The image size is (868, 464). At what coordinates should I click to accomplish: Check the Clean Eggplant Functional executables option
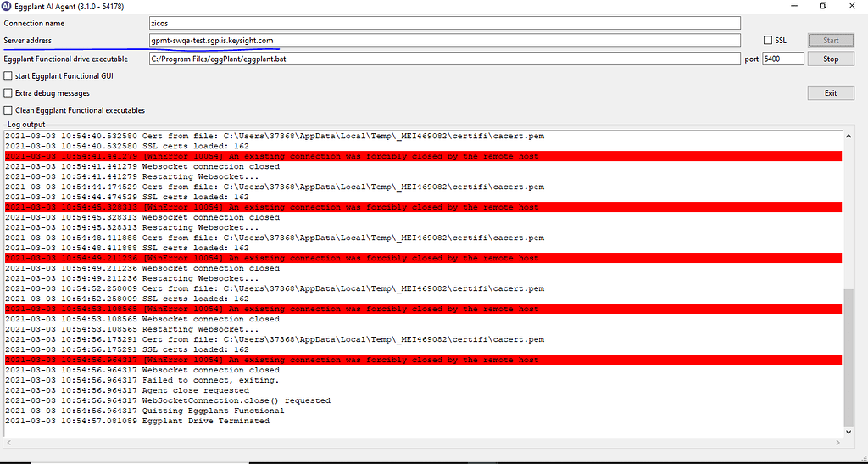click(8, 110)
